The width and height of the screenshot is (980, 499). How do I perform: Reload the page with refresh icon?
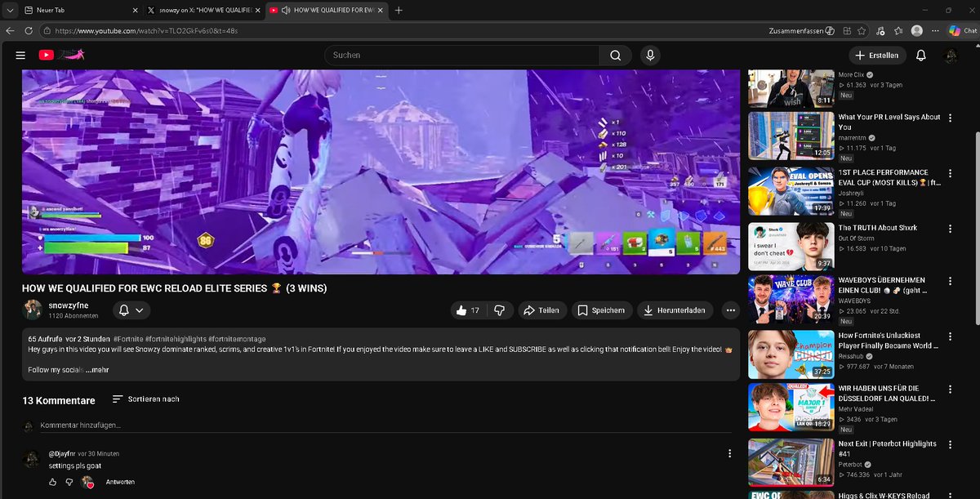(29, 30)
